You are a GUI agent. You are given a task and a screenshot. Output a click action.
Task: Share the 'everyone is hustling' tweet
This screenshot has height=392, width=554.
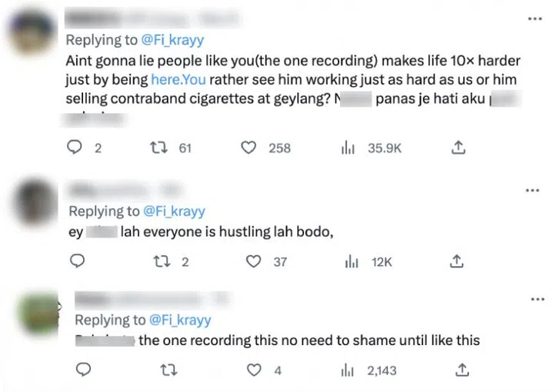point(457,261)
